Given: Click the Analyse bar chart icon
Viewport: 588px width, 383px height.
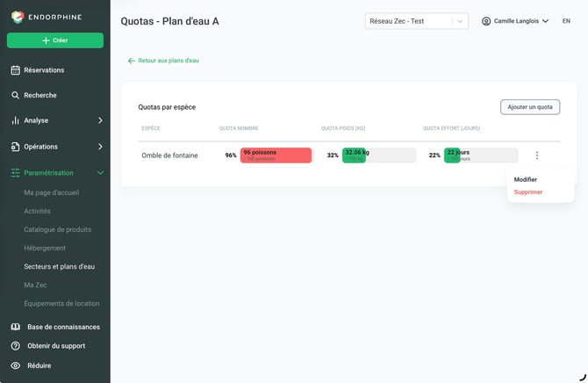Looking at the screenshot, I should (x=15, y=120).
